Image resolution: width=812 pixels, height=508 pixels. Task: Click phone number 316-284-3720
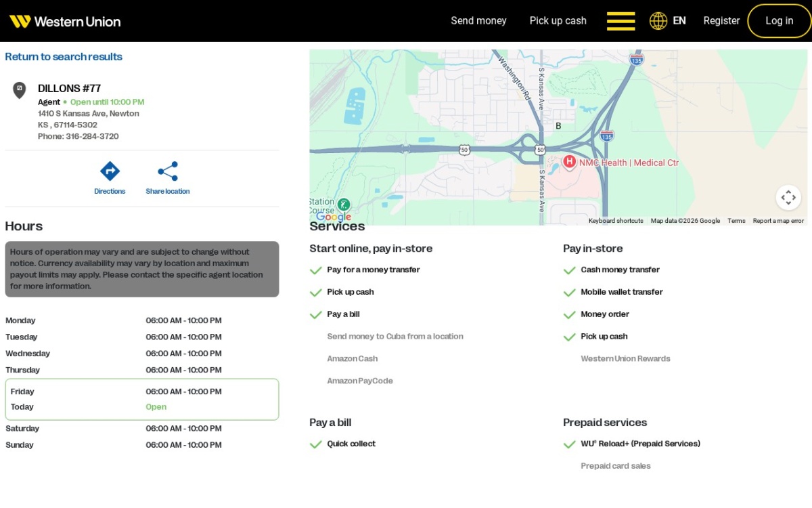tap(92, 137)
